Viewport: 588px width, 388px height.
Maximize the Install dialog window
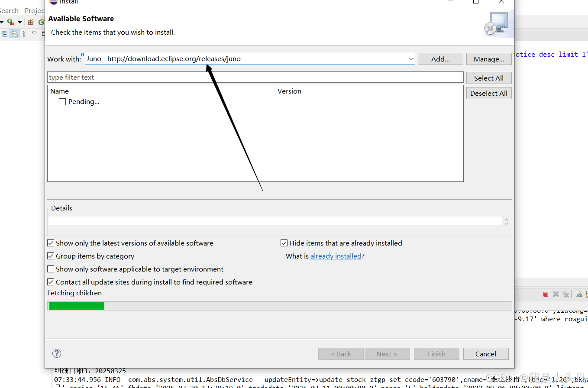click(x=476, y=2)
